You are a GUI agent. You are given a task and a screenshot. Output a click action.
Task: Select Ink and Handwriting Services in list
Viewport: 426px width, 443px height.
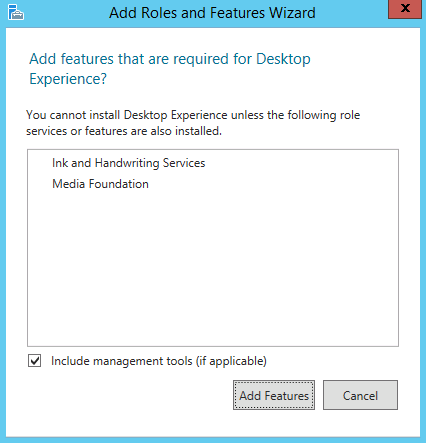(x=129, y=163)
